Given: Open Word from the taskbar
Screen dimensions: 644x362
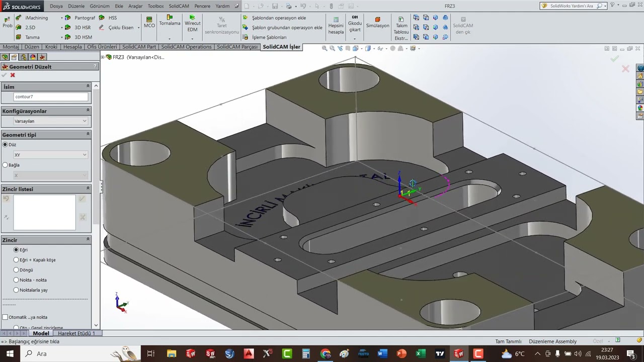Looking at the screenshot, I should pos(382,353).
